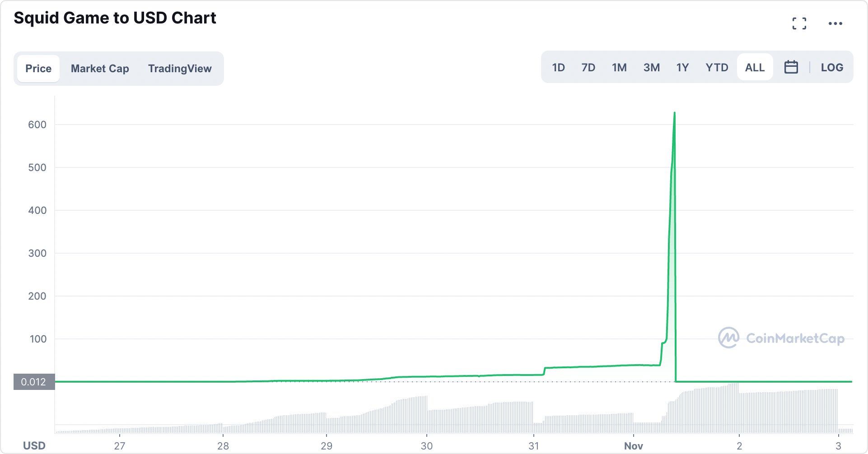868x454 pixels.
Task: Click the Nov label on the x-axis
Action: (634, 445)
